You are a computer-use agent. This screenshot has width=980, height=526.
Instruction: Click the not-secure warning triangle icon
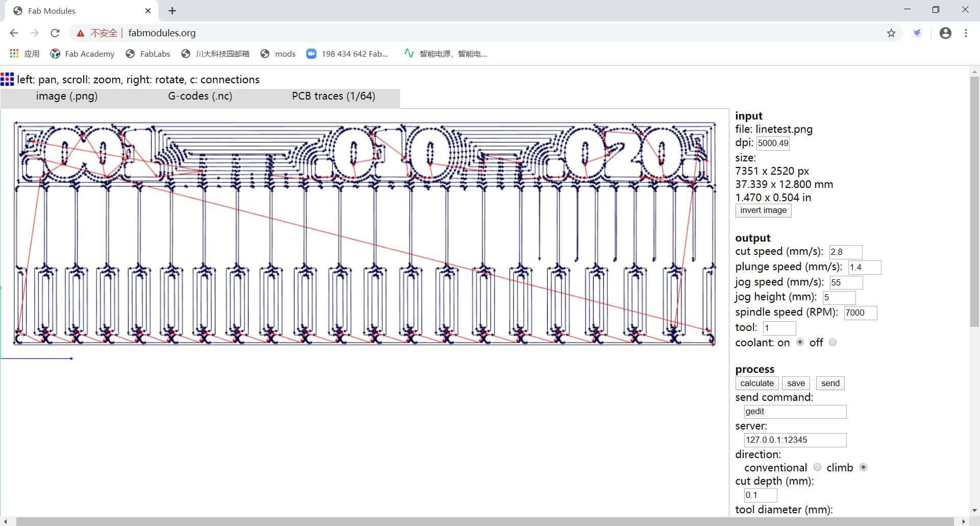[x=80, y=33]
